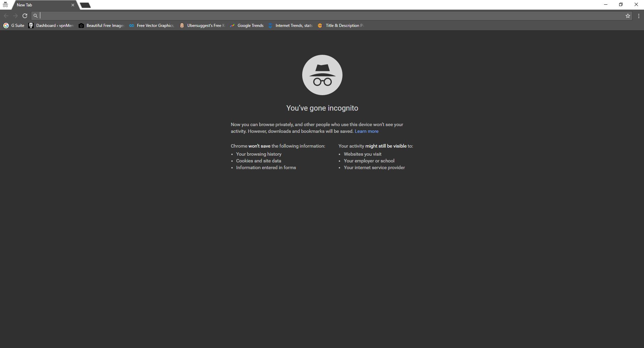Screen dimensions: 644x348
Task: Open the Free Vector Graphics bookmark
Action: click(x=152, y=26)
